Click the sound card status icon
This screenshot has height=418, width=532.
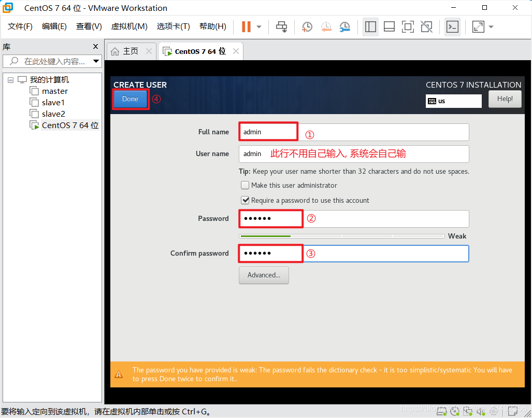[x=481, y=412]
